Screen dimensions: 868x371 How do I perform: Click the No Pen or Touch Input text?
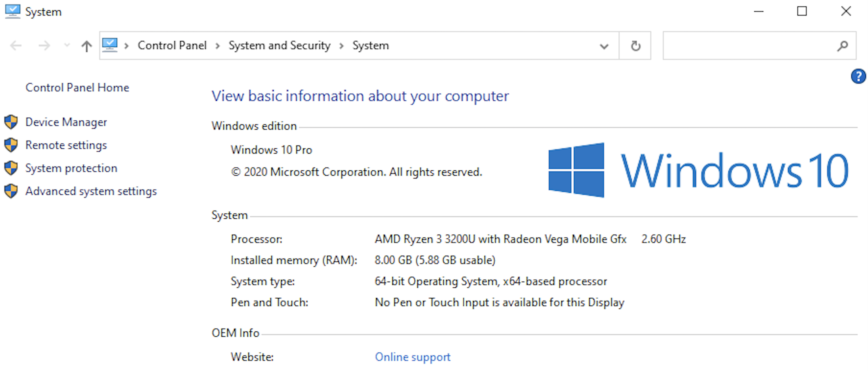pyautogui.click(x=499, y=302)
